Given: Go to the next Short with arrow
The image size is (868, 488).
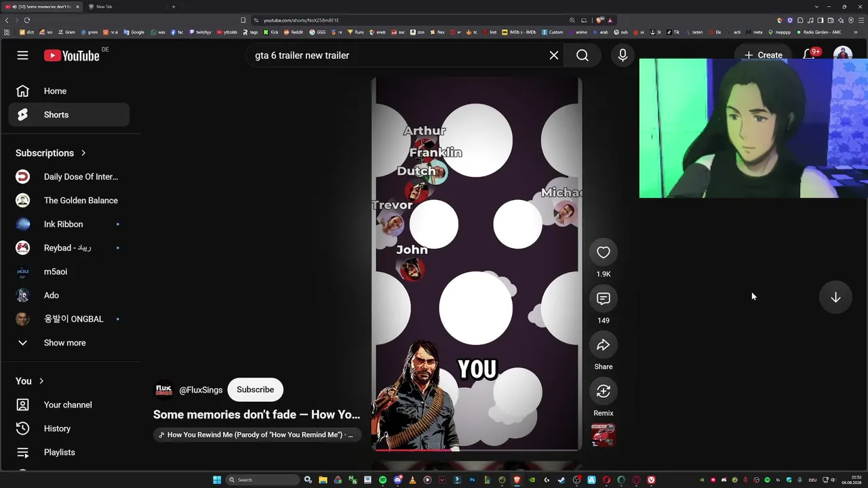Looking at the screenshot, I should point(835,298).
